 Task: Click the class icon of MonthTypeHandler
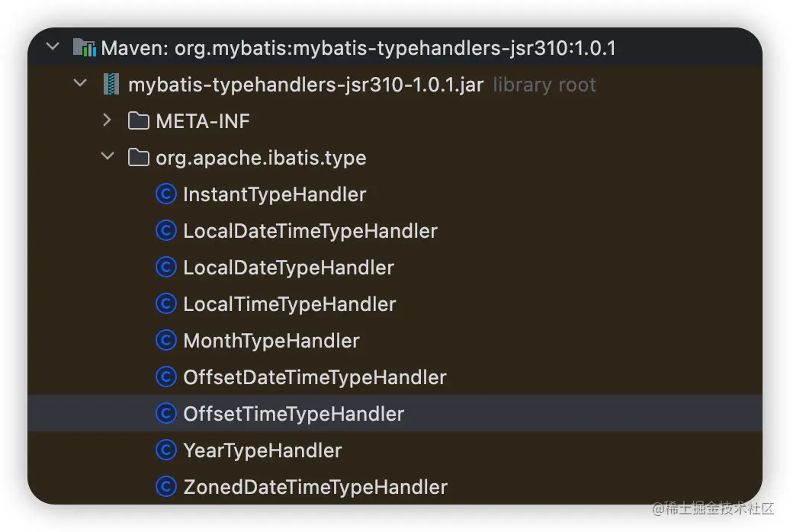pos(165,340)
